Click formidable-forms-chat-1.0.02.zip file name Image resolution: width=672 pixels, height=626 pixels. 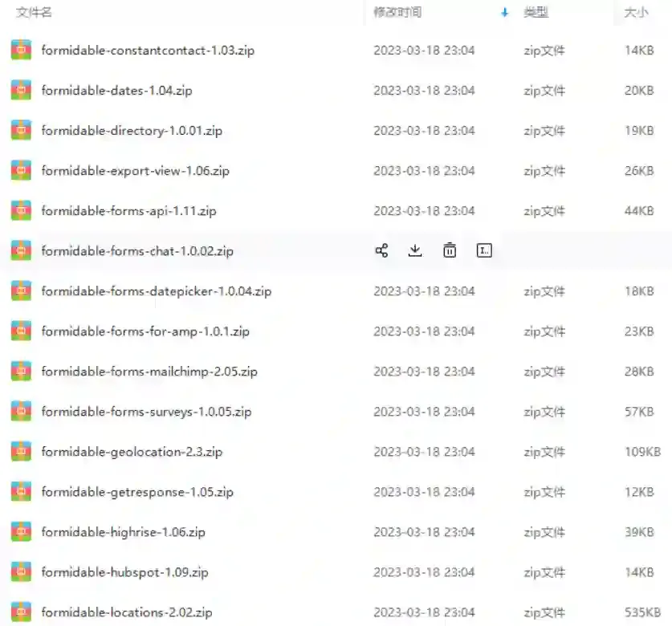coord(137,251)
